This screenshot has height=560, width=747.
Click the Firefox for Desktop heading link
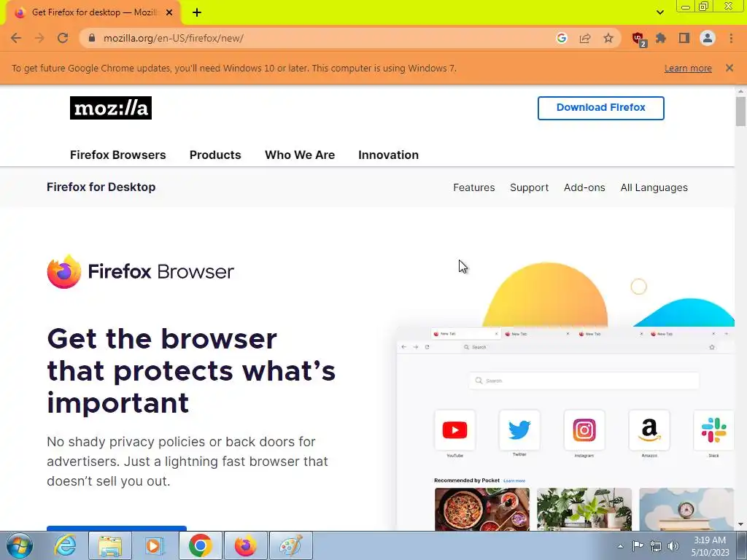point(101,187)
